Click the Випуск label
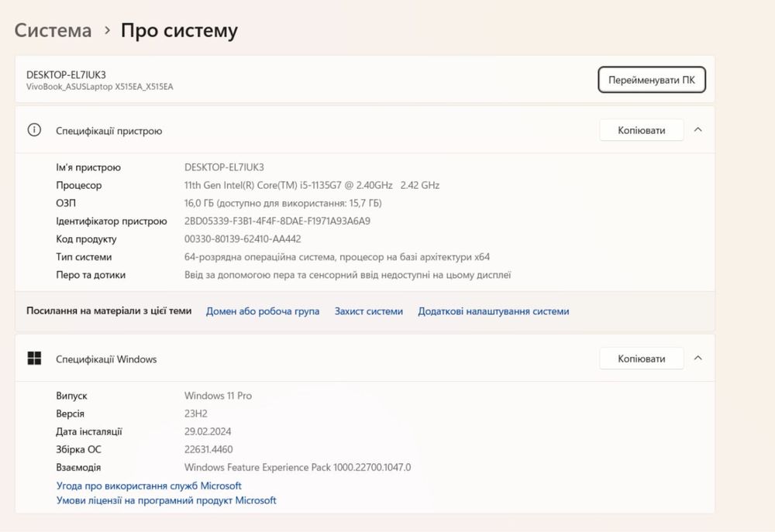 pos(71,396)
